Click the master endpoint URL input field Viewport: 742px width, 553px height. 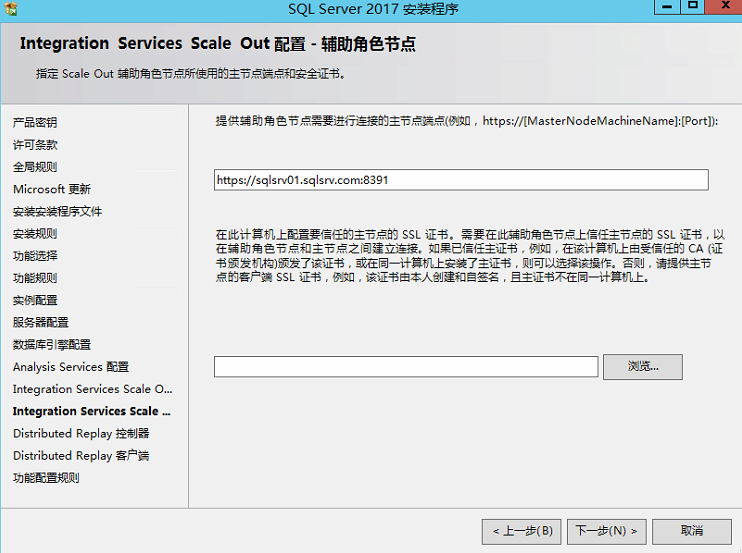tap(461, 180)
